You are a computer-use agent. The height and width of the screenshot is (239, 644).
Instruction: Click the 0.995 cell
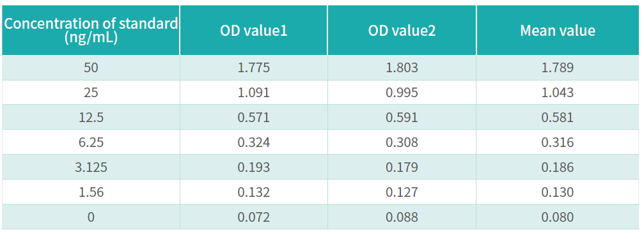tap(402, 93)
